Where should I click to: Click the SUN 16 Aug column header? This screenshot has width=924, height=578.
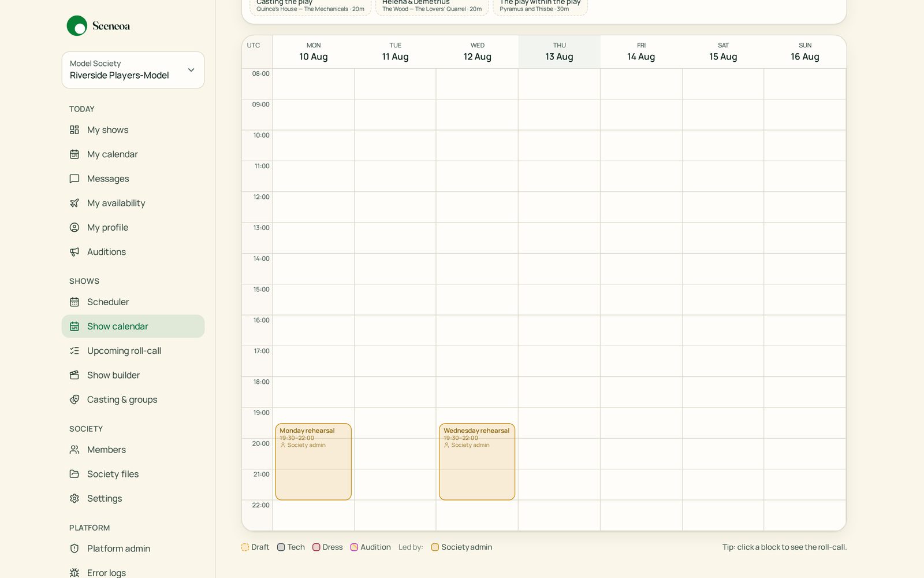805,52
